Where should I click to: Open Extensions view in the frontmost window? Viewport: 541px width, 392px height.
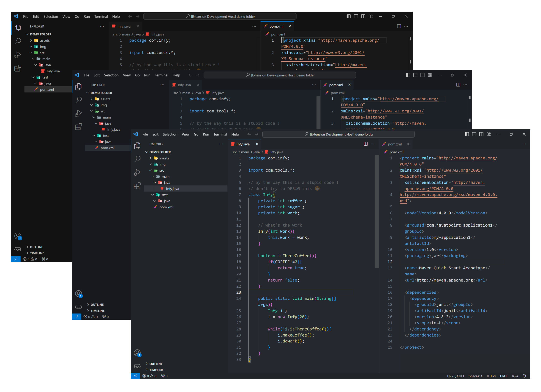[x=137, y=186]
